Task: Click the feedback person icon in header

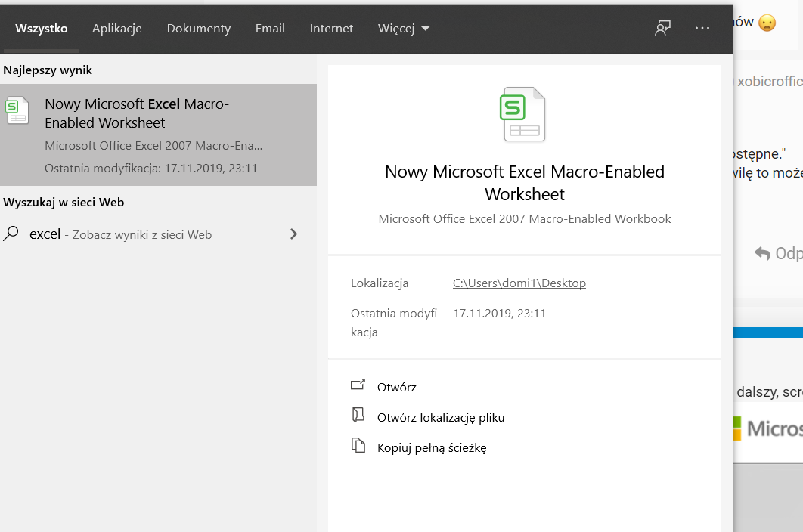Action: 662,28
